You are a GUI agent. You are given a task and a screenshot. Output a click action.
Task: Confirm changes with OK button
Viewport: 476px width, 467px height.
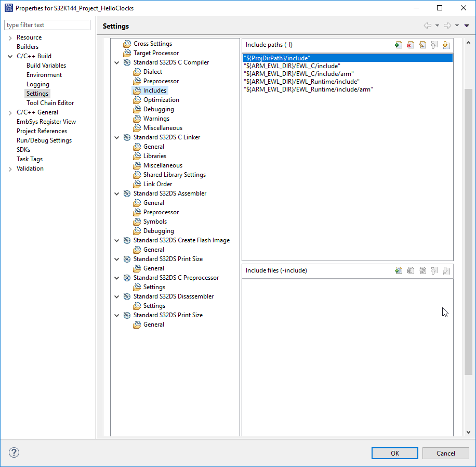tap(394, 453)
